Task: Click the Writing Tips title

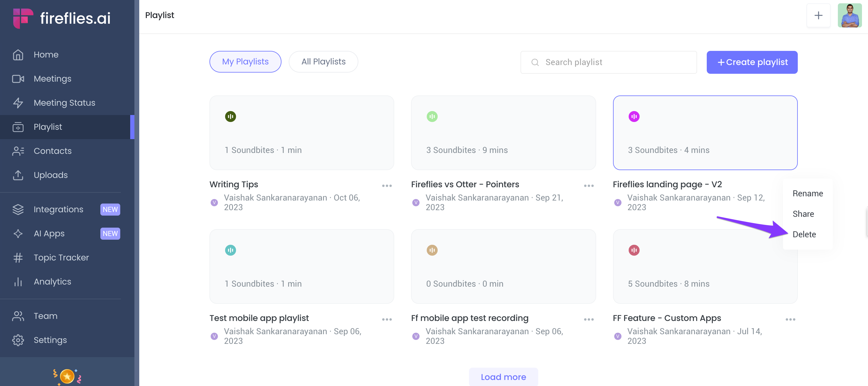Action: [x=234, y=184]
